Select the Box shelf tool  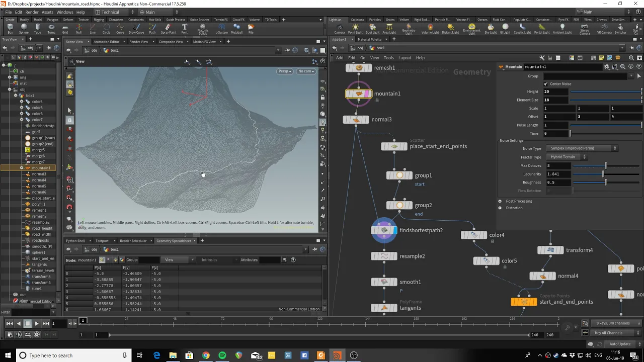pos(10,29)
